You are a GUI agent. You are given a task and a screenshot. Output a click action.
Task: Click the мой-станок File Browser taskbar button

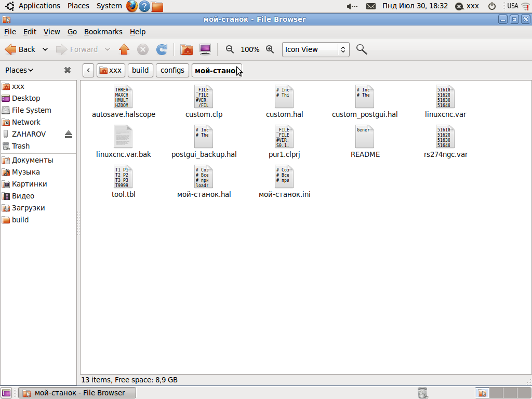pyautogui.click(x=77, y=393)
